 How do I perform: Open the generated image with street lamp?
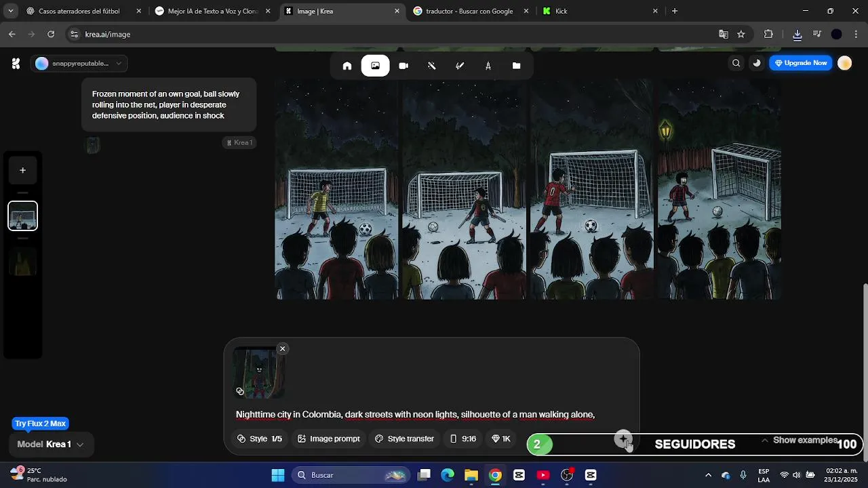[719, 189]
